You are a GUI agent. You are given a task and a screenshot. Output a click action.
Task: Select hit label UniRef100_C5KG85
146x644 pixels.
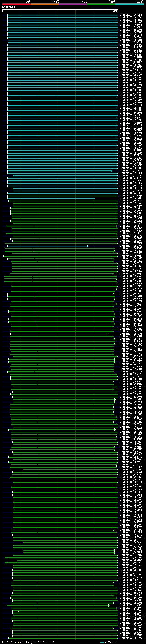131,213
